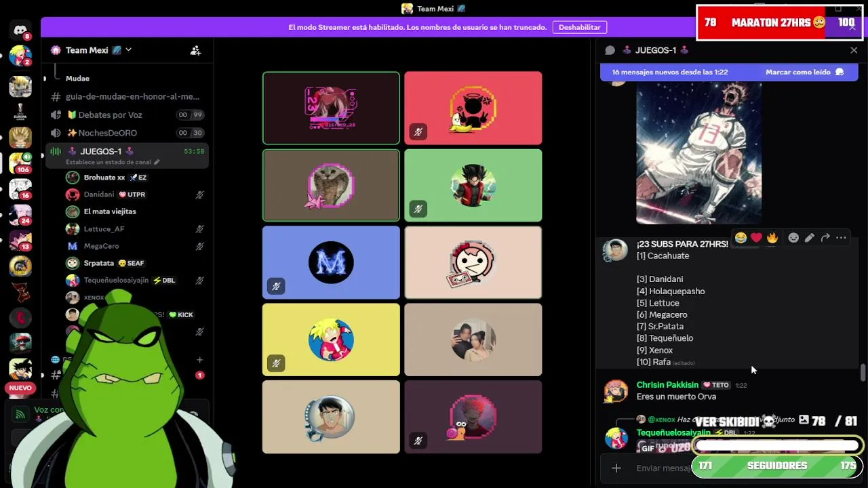
Task: Open Chrisin Pakkisin username profile
Action: pos(667,385)
